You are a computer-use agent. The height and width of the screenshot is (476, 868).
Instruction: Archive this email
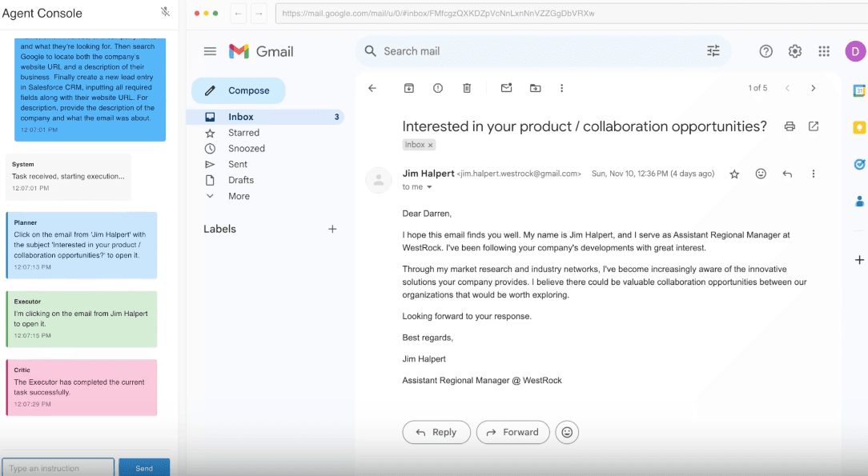[408, 88]
